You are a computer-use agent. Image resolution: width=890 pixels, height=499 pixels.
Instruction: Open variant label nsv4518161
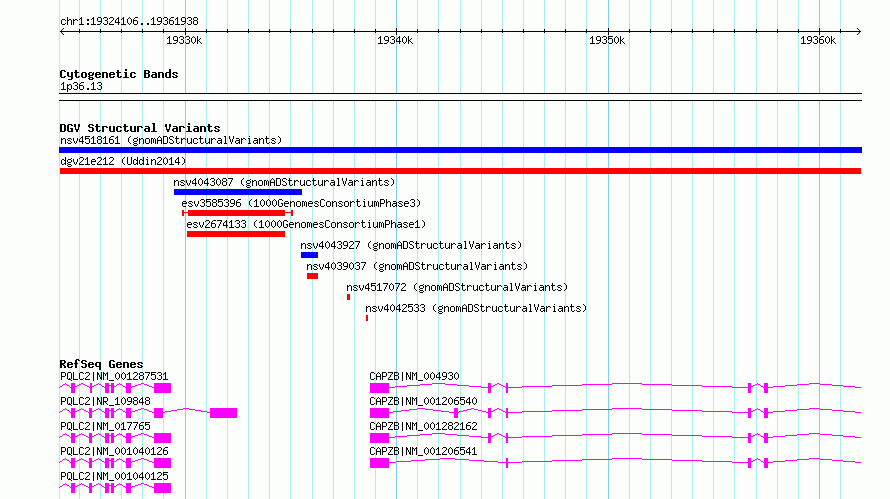click(171, 140)
